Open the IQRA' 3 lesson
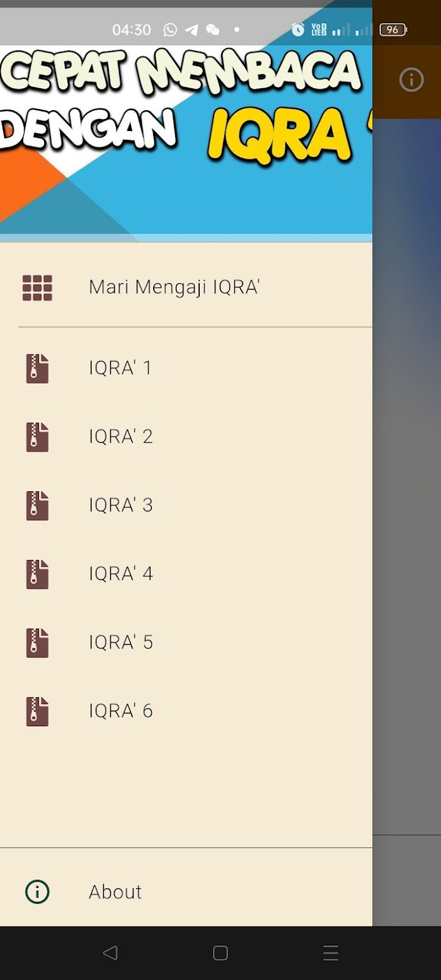 point(186,506)
